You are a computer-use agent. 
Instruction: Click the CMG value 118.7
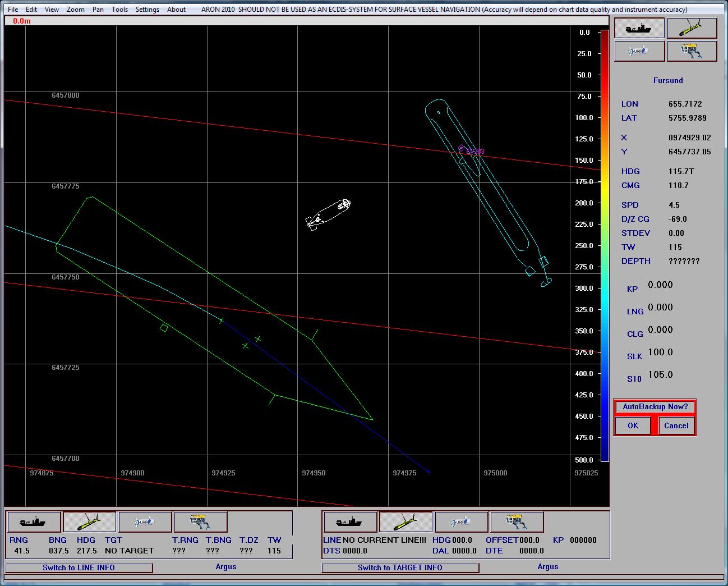[679, 185]
